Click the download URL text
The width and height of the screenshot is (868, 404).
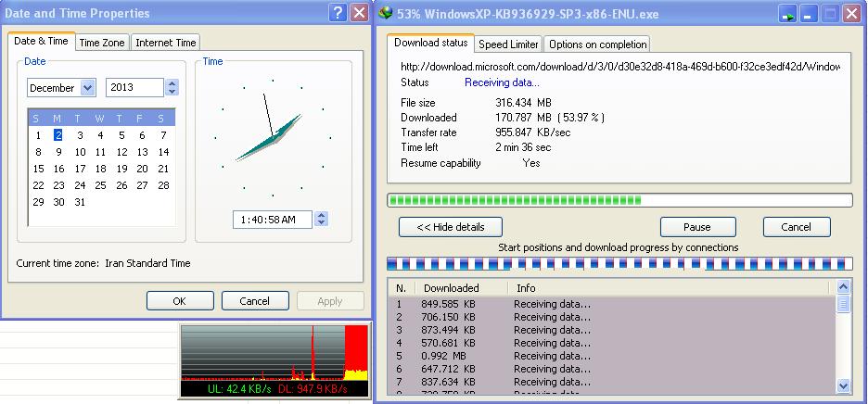pos(620,67)
